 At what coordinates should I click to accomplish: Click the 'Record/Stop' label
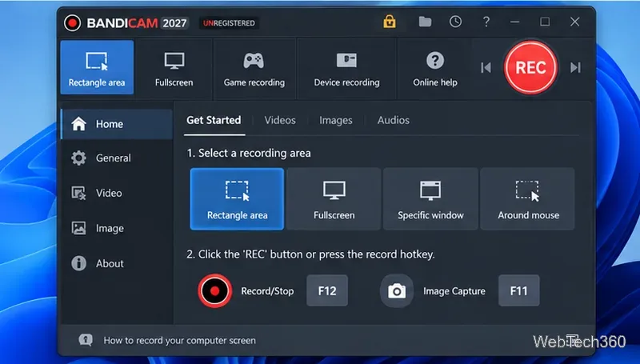267,291
